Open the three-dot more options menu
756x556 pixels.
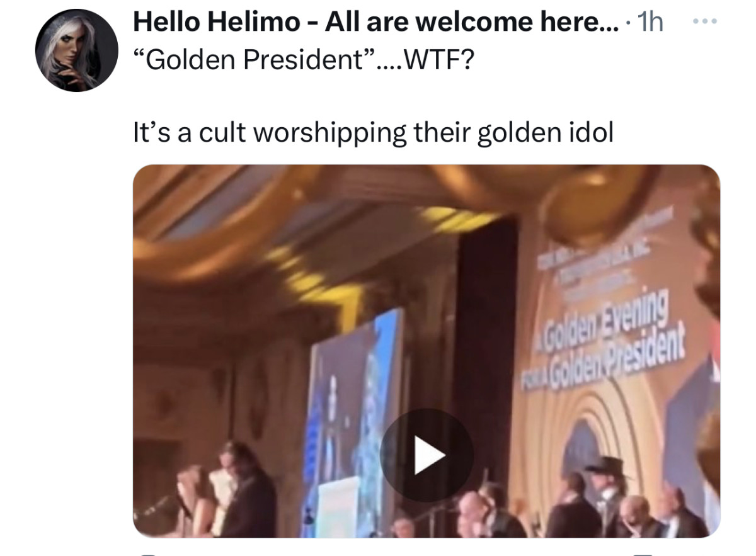click(704, 22)
